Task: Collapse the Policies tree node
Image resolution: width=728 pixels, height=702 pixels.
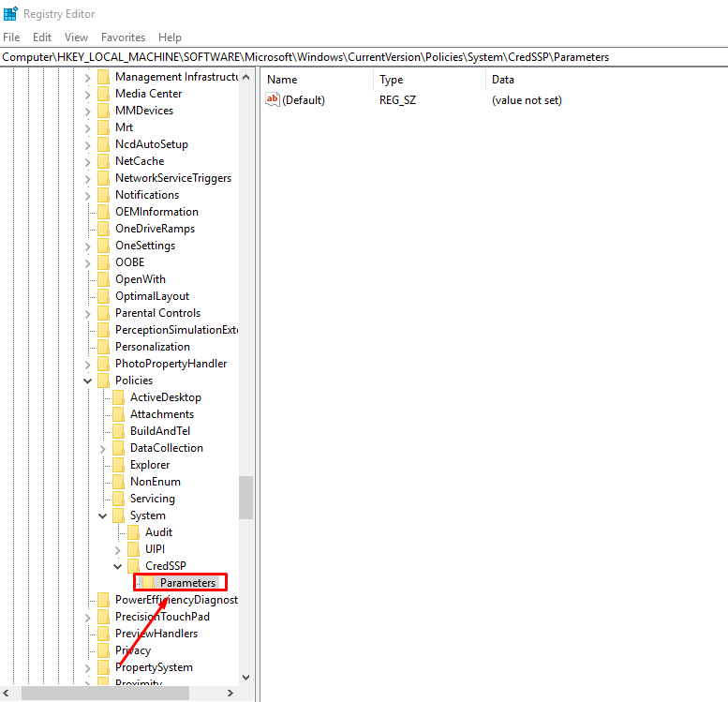Action: click(x=88, y=381)
